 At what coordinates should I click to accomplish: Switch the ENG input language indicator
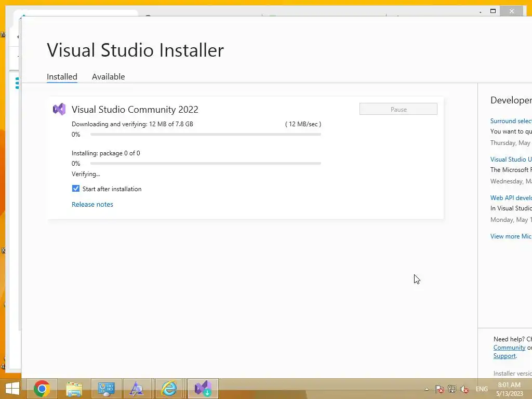[x=482, y=389]
